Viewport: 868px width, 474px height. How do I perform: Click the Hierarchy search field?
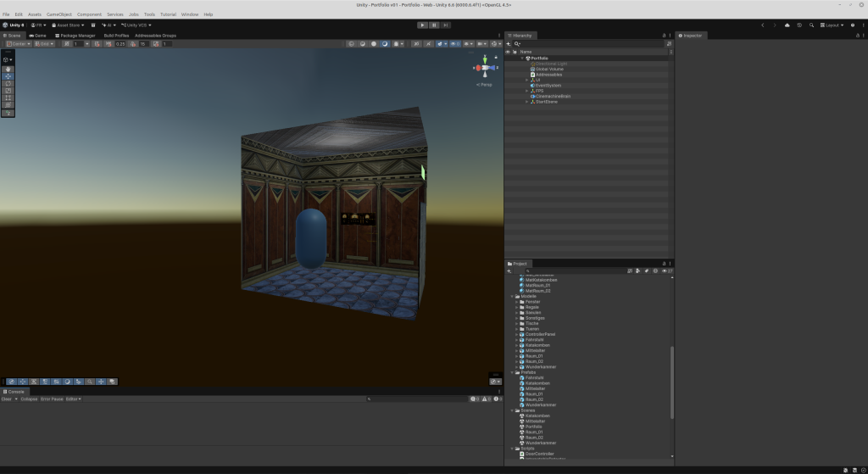[588, 44]
